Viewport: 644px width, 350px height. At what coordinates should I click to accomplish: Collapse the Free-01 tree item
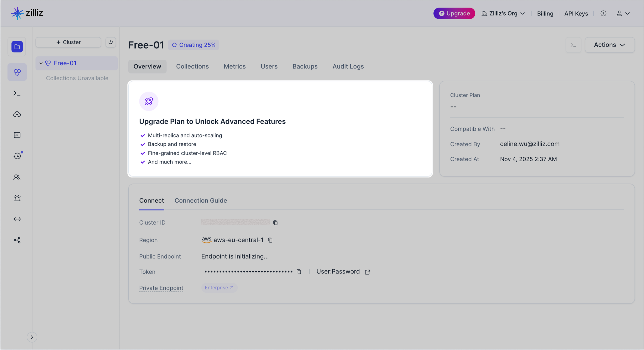tap(41, 63)
